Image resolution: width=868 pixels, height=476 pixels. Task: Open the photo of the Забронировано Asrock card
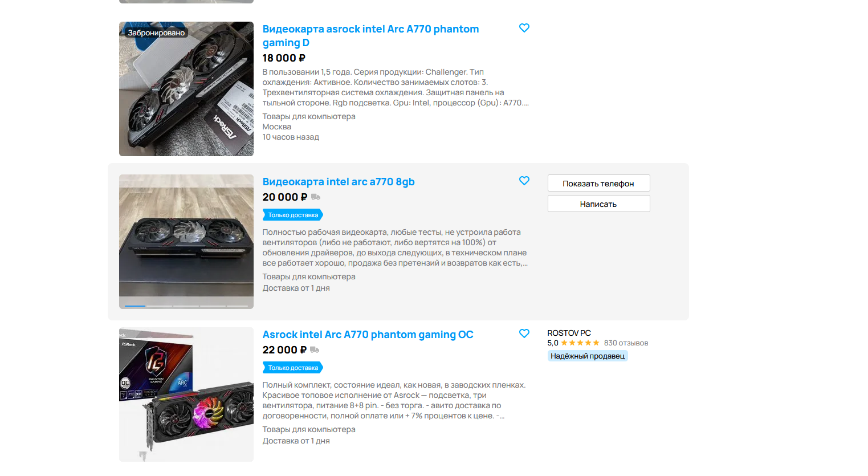click(186, 89)
